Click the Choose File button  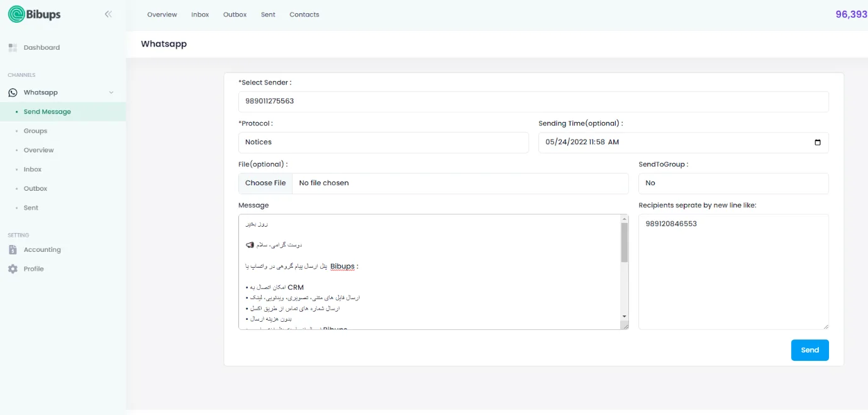coord(265,183)
